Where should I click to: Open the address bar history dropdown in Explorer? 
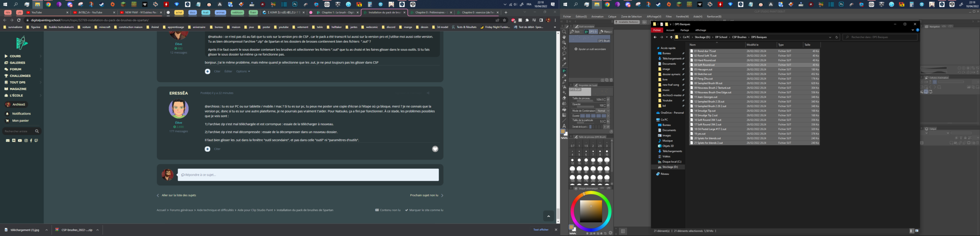830,37
